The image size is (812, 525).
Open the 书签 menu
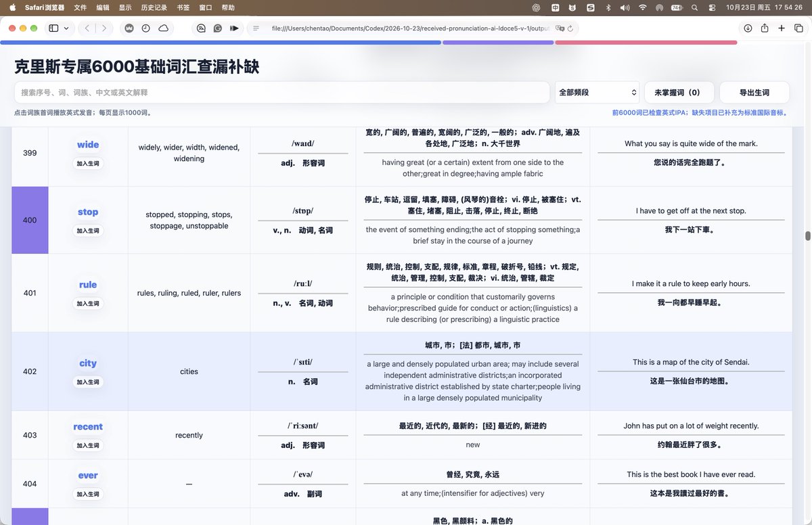click(x=183, y=7)
